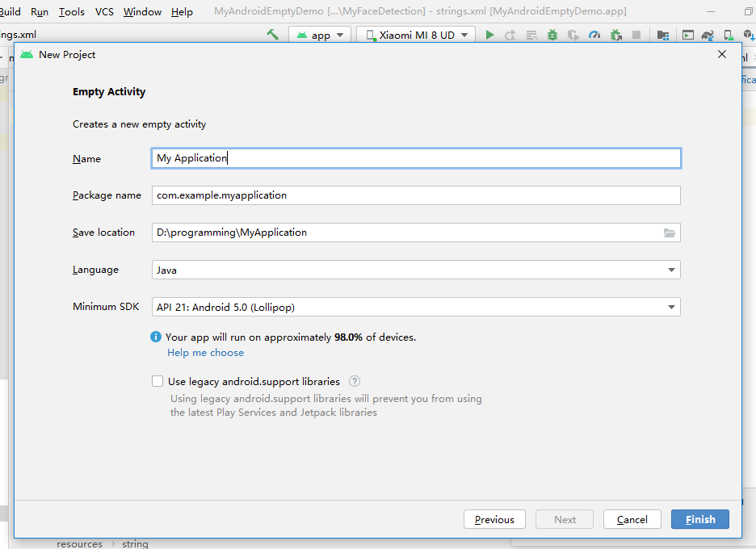Click the Previous button

tap(494, 520)
